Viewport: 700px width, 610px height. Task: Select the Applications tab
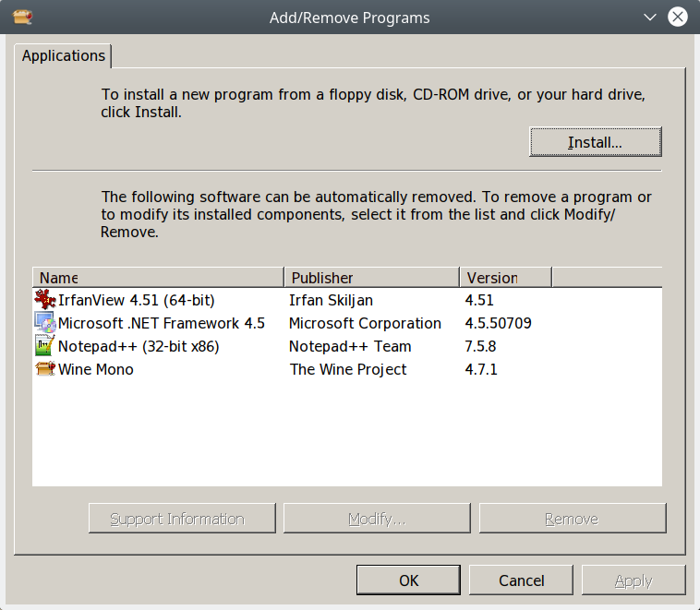(64, 55)
